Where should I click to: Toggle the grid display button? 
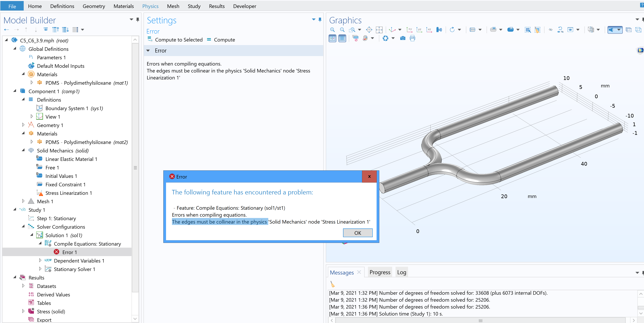(x=342, y=38)
